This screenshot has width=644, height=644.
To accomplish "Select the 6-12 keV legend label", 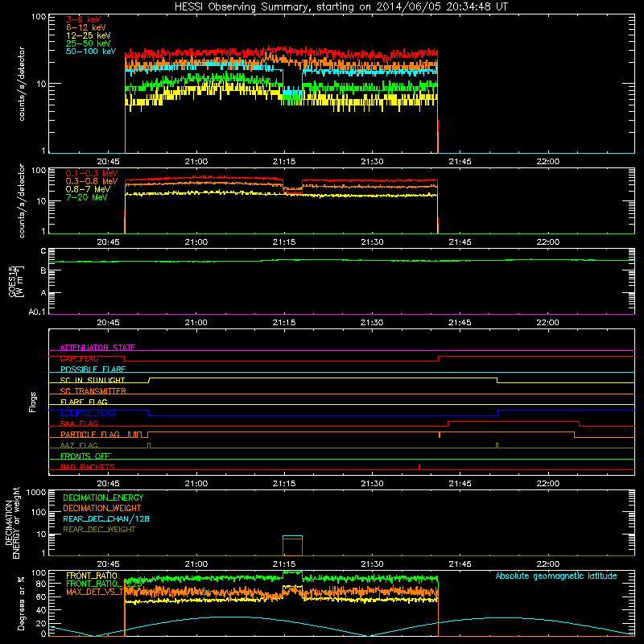I will [x=86, y=27].
